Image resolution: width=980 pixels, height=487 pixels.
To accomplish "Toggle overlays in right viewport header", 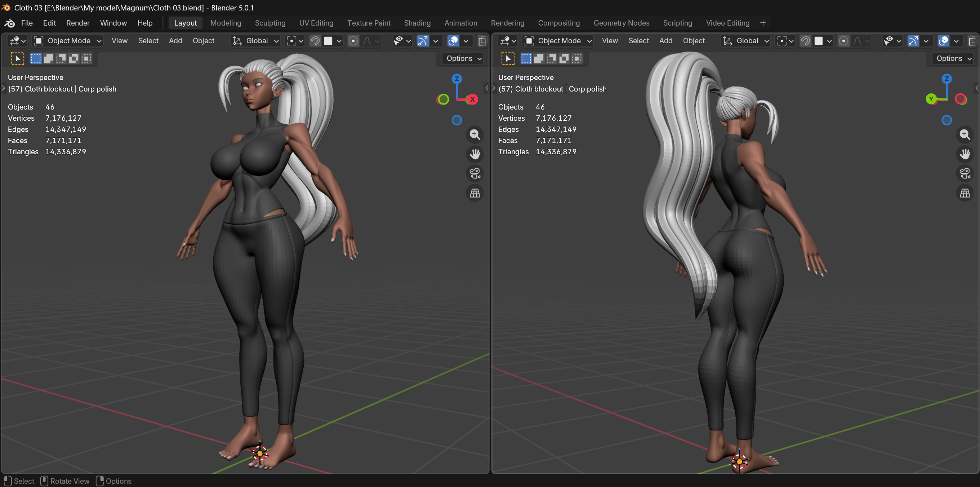I will [943, 41].
